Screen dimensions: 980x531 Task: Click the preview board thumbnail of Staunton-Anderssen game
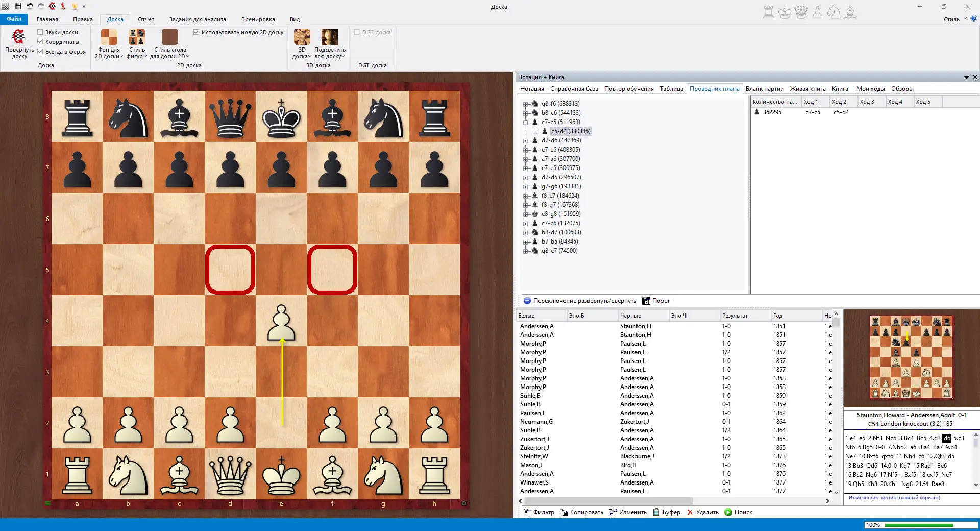click(911, 357)
